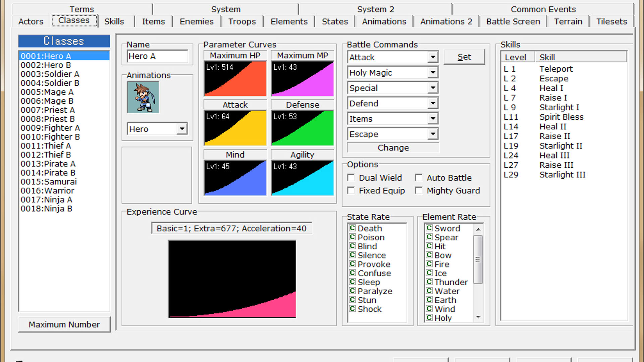Switch to the Enemies tab
This screenshot has width=644, height=362.
(x=197, y=21)
